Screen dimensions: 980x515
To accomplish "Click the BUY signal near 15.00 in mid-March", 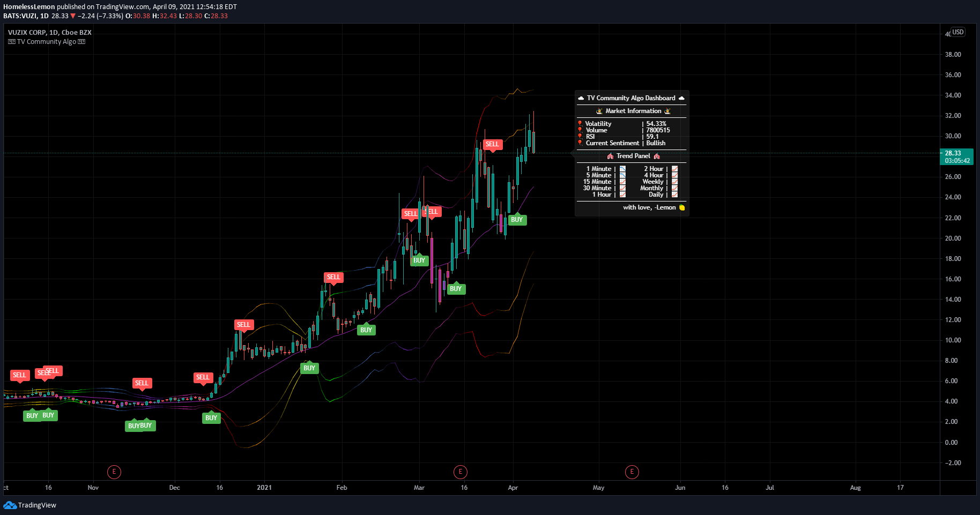I will [x=456, y=289].
